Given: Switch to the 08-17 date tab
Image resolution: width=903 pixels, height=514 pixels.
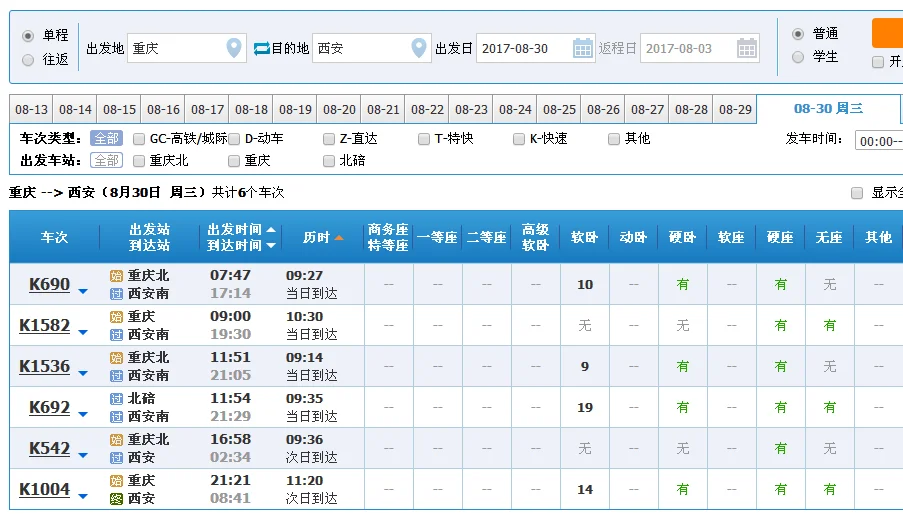Looking at the screenshot, I should 207,109.
